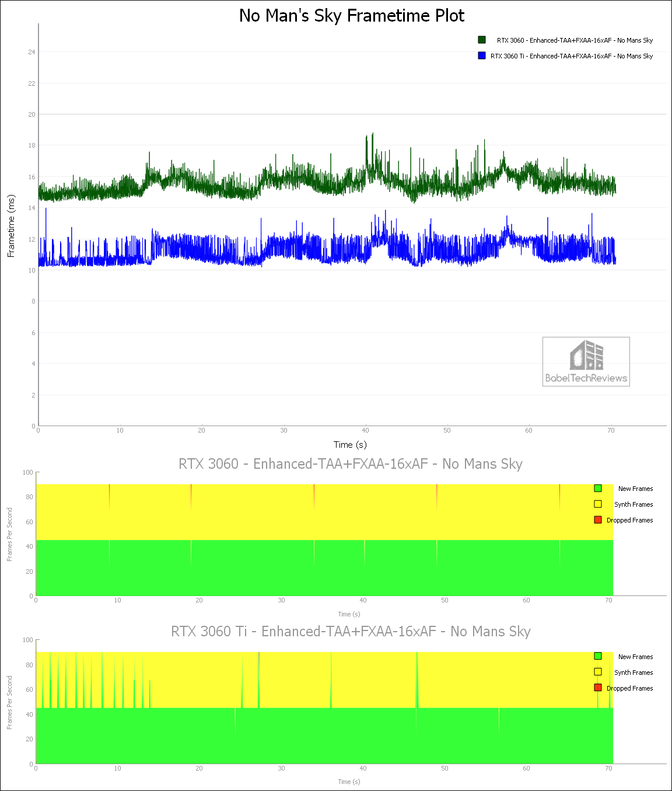This screenshot has height=791, width=672.
Task: Click the 'Time (s)' label under the RTX 3060 Ti chart
Action: (349, 782)
